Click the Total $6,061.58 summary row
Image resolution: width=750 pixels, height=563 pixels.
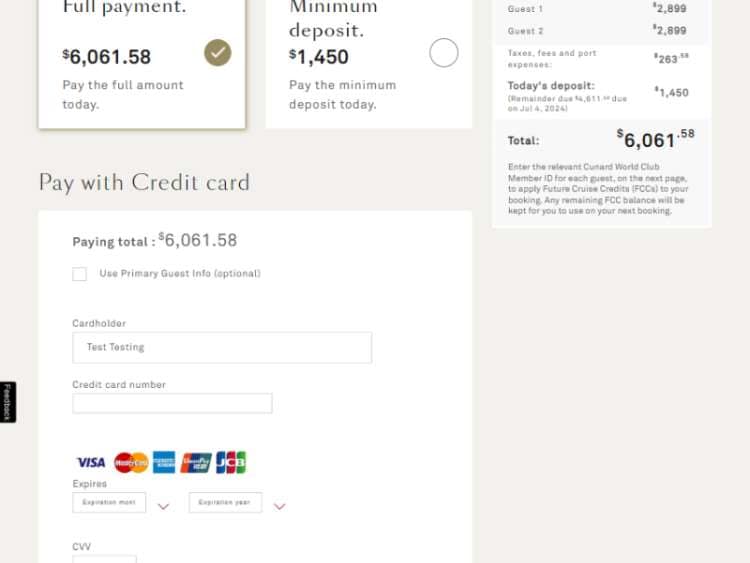[601, 139]
